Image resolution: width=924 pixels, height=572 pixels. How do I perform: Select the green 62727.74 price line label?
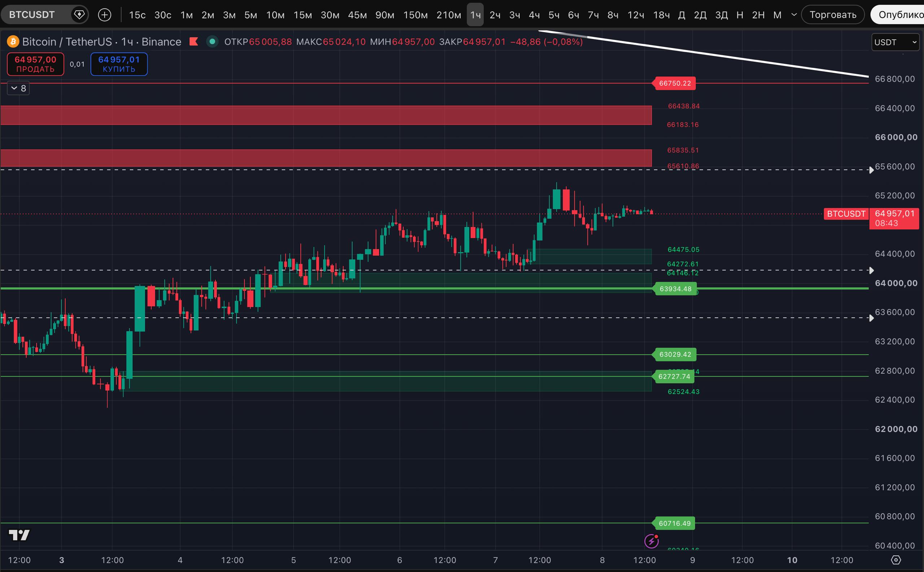pyautogui.click(x=675, y=377)
